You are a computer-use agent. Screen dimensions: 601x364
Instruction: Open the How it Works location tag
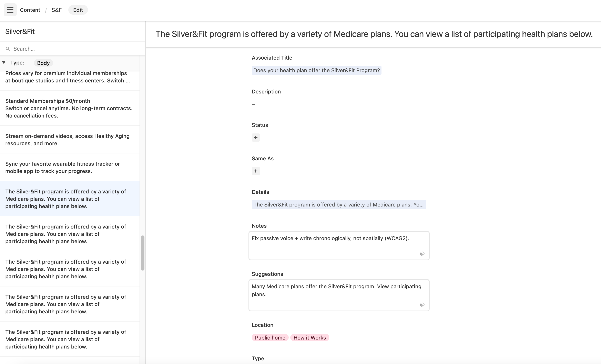(309, 337)
